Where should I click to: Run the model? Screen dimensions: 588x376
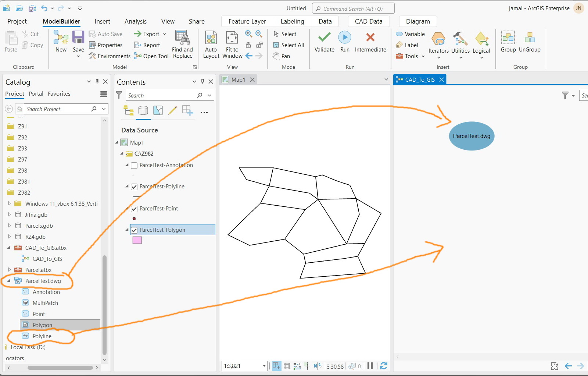pos(344,42)
